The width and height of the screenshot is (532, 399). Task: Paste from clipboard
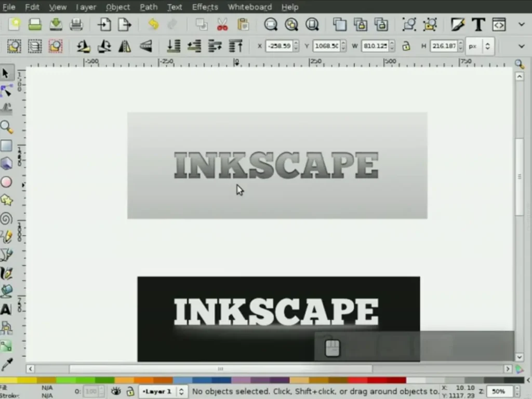(243, 24)
